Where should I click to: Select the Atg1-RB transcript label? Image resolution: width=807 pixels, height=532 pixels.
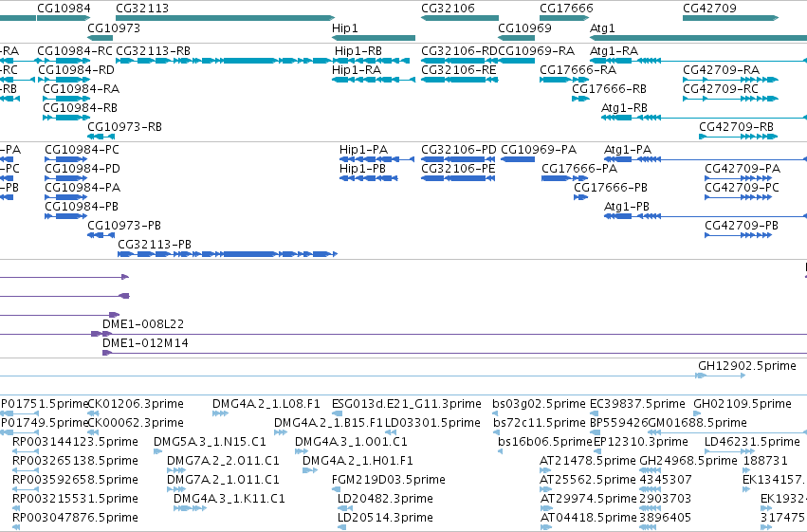pos(624,108)
